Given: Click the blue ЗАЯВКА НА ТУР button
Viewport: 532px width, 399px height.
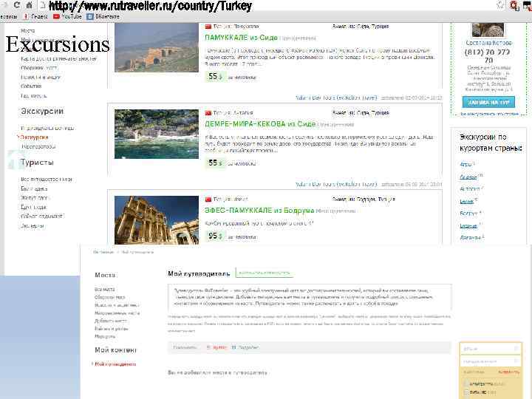Looking at the screenshot, I should click(488, 102).
